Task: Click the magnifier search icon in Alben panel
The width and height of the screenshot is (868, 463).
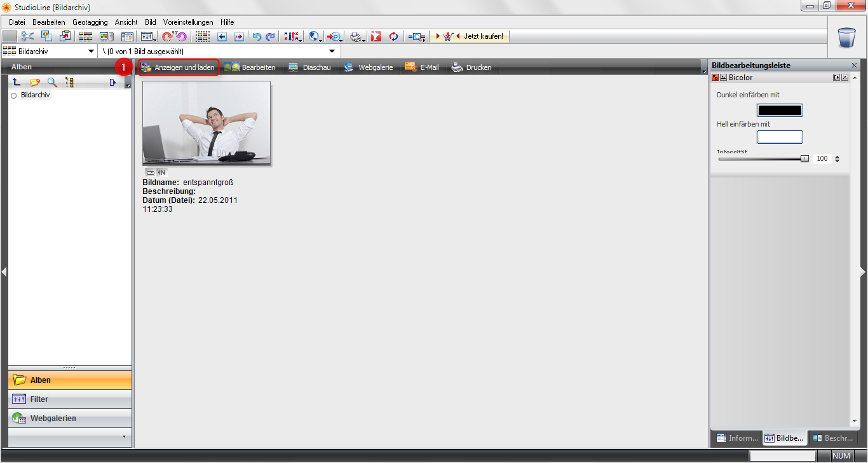Action: point(52,83)
